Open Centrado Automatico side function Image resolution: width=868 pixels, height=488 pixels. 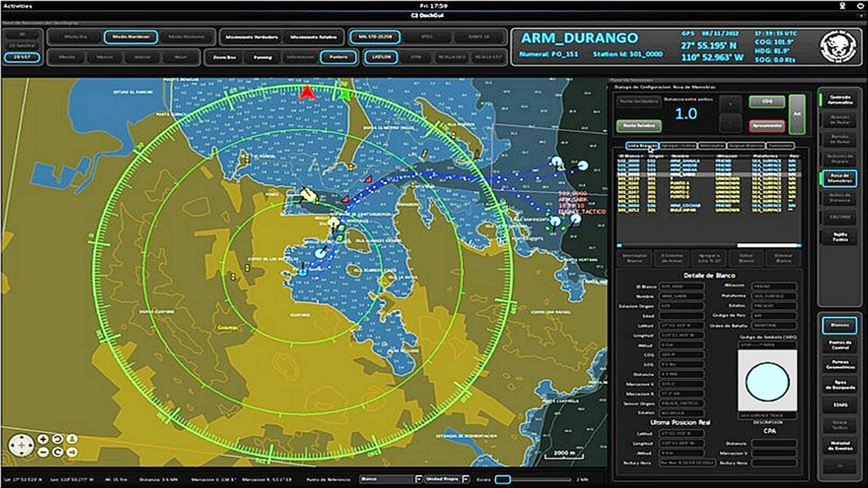pos(840,100)
